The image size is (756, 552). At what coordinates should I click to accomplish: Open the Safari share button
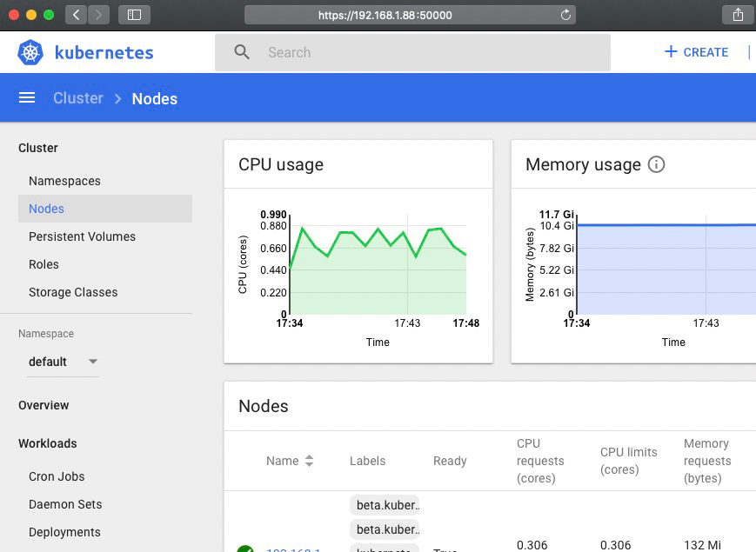pyautogui.click(x=738, y=15)
